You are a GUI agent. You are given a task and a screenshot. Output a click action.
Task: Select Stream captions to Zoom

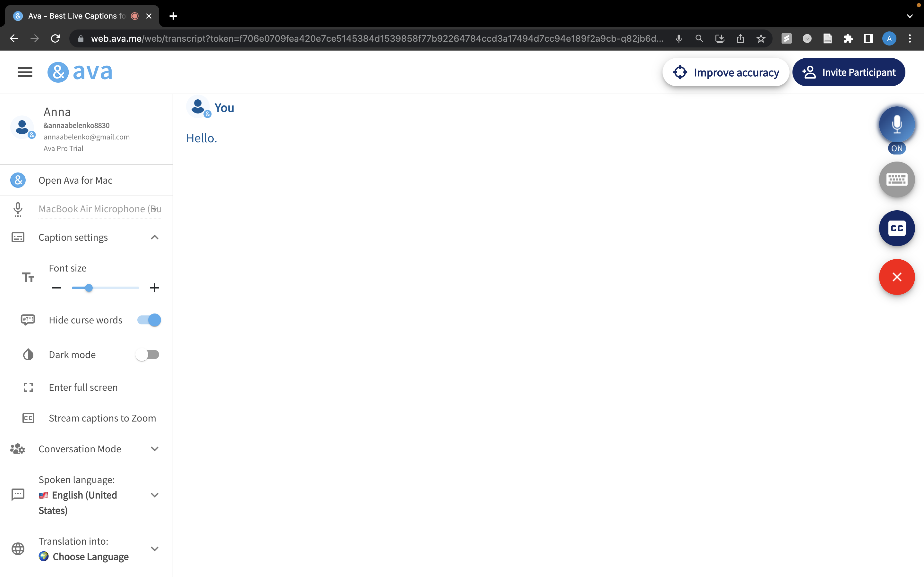click(102, 418)
